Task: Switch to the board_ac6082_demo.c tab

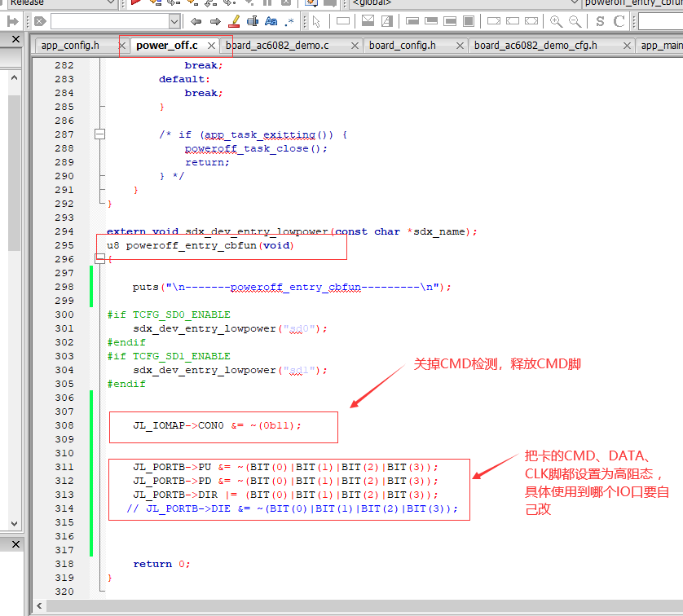Action: pyautogui.click(x=277, y=46)
